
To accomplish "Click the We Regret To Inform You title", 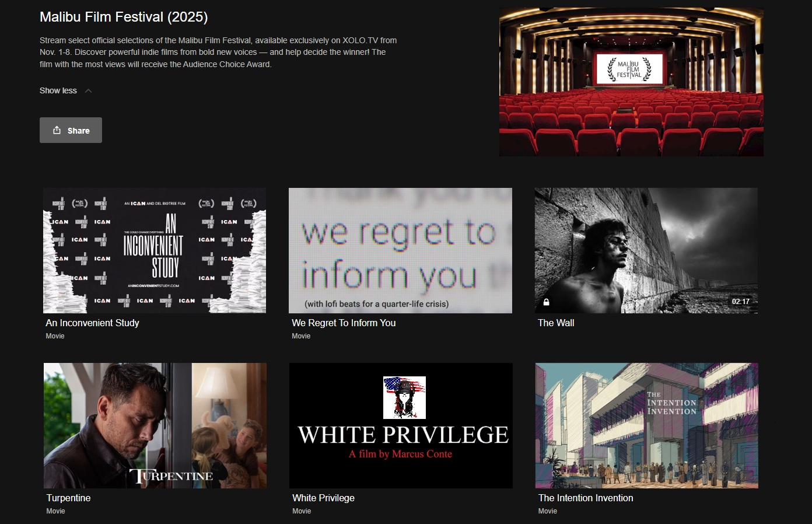I will (344, 323).
